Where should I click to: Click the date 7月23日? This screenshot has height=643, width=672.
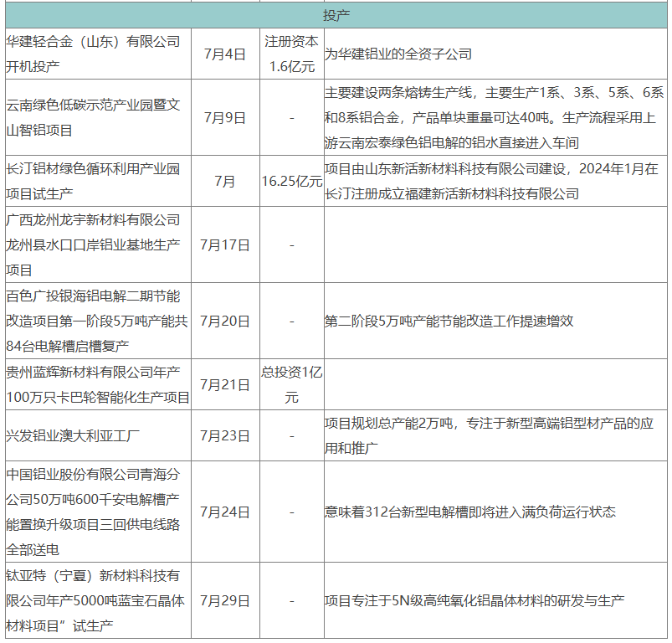(225, 435)
